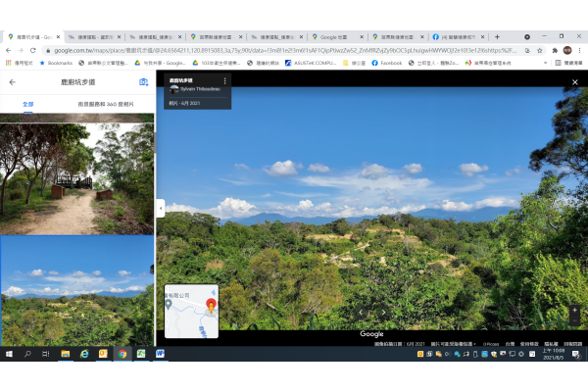Open Internet Explorer from the taskbar
Image resolution: width=588 pixels, height=392 pixels.
84,354
